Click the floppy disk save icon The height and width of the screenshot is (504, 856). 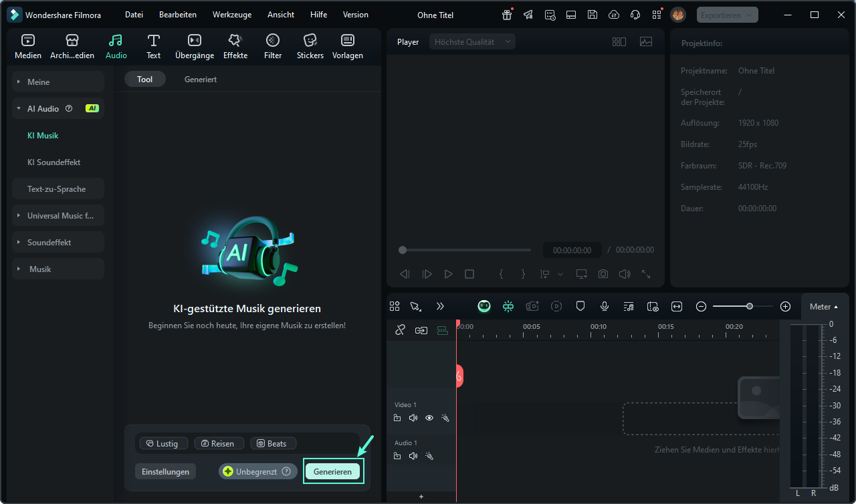593,15
